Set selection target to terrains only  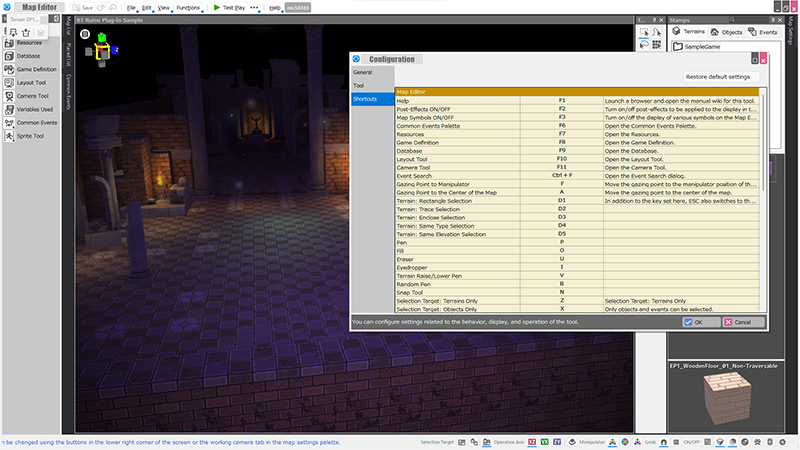point(462,442)
